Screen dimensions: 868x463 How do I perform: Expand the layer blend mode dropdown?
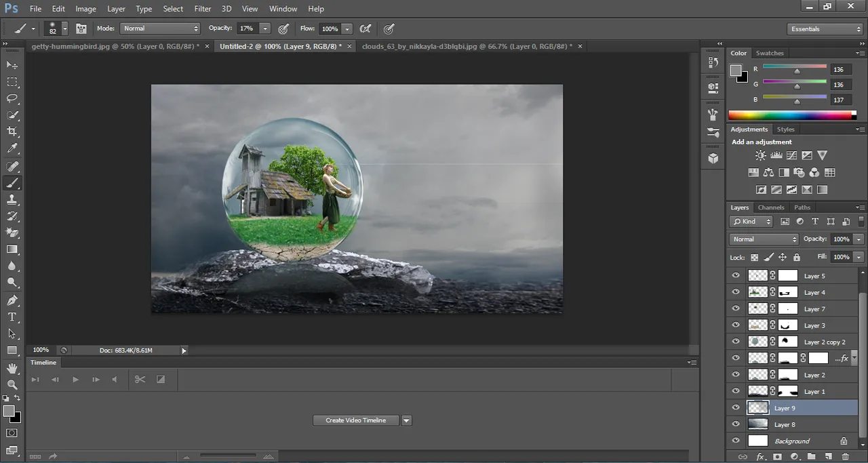[x=764, y=239]
